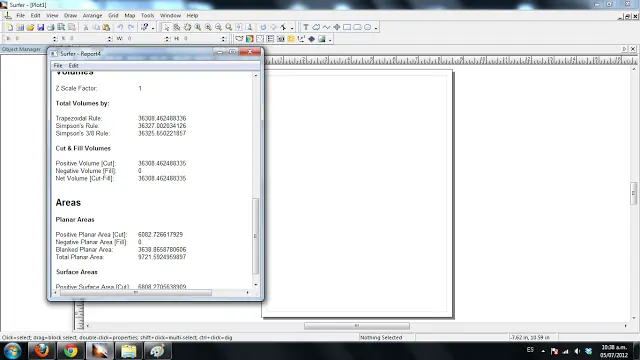
Task: Click the Report4 scroll up arrow
Action: [x=256, y=76]
